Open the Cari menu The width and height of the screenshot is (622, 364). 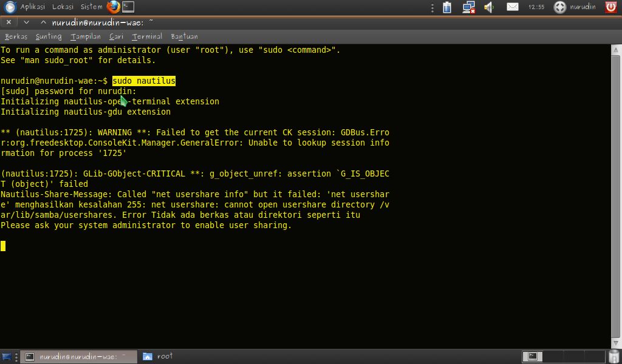click(116, 36)
